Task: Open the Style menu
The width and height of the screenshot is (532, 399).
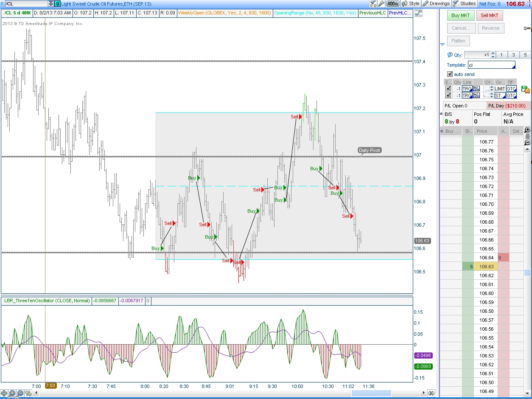Action: click(x=411, y=3)
